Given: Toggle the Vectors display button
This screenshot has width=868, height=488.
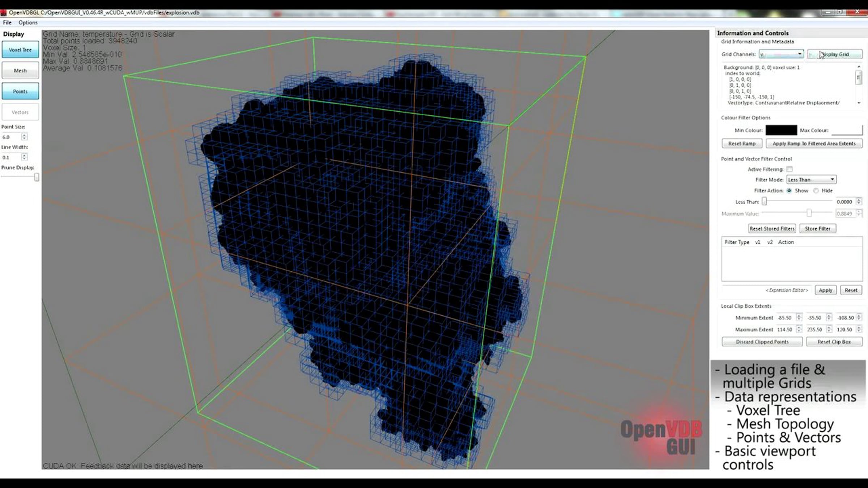Looking at the screenshot, I should click(20, 112).
